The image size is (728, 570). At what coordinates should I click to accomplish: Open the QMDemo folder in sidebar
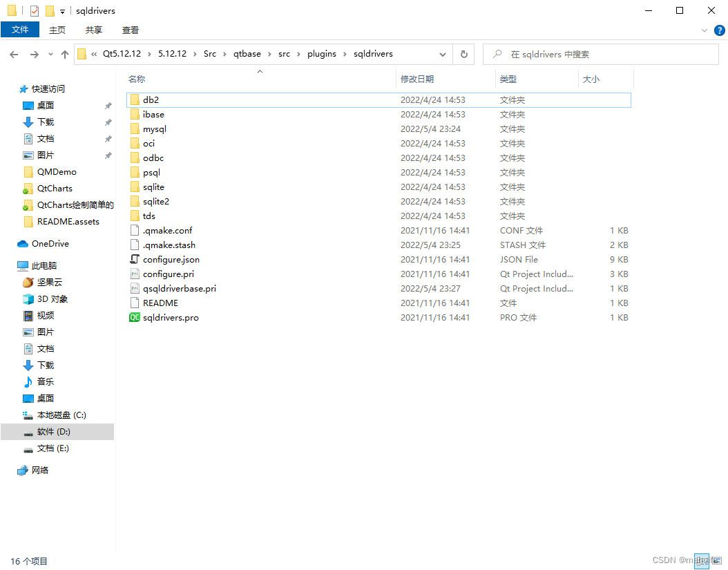(57, 172)
